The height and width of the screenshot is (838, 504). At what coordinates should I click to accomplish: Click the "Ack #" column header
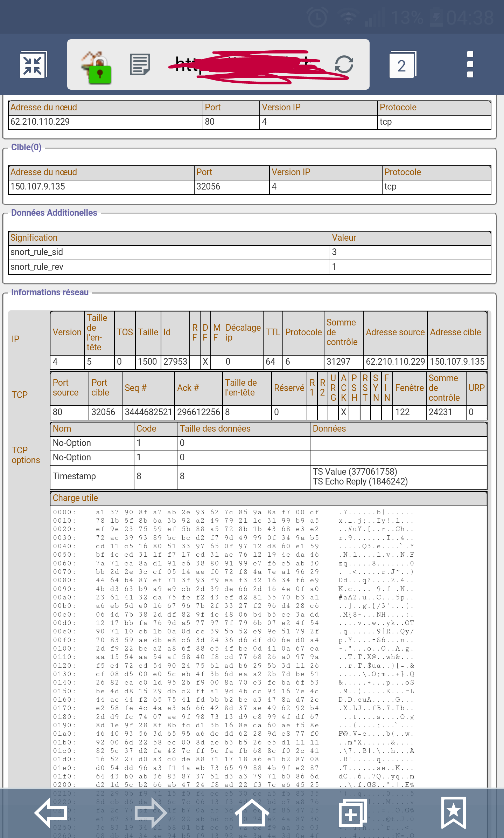click(x=198, y=388)
